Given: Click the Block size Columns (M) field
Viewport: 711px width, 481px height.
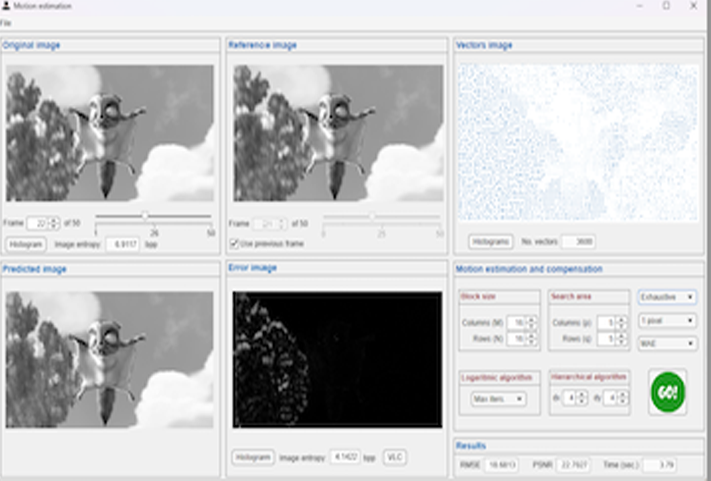Looking at the screenshot, I should 517,323.
